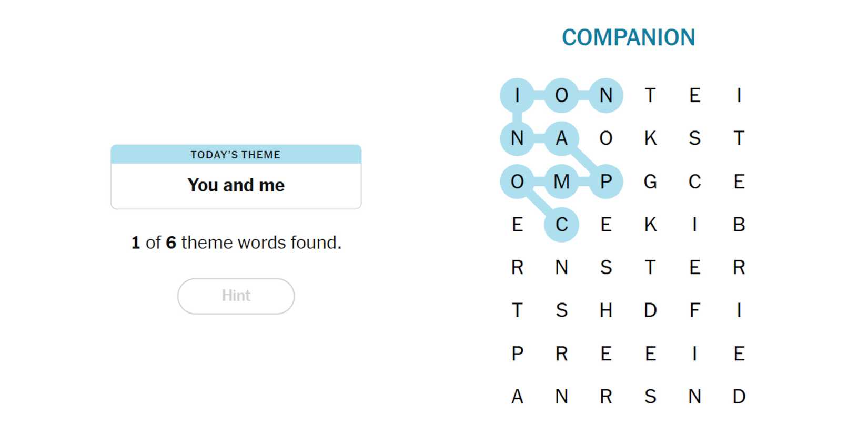Click the theme words found counter
Image resolution: width=868 pixels, height=434 pixels.
[236, 243]
